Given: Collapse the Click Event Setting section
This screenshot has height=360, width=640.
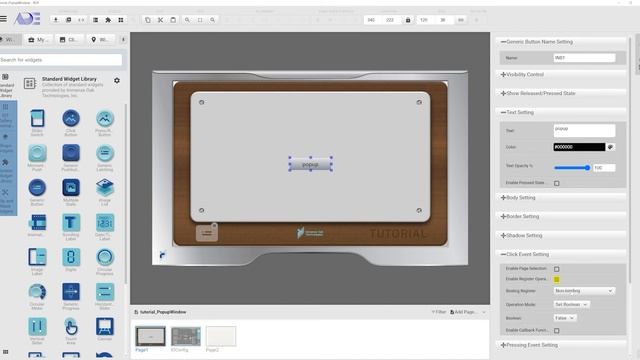Looking at the screenshot, I should (561, 254).
